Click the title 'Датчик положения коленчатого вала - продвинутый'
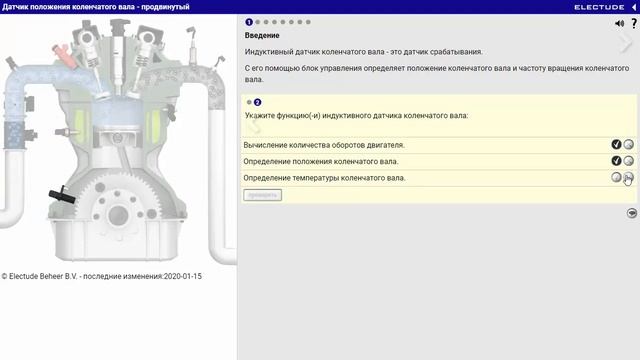The image size is (640, 360). (x=96, y=7)
